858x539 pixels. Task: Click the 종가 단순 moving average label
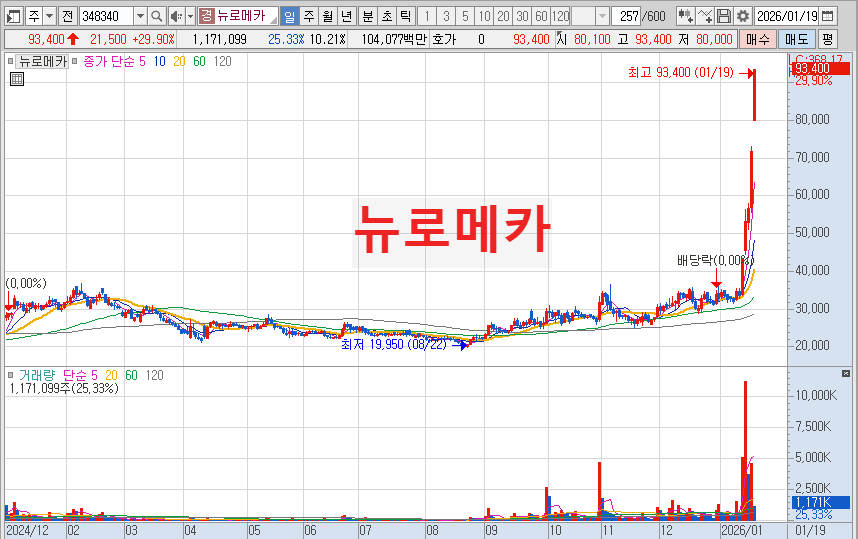pyautogui.click(x=108, y=61)
